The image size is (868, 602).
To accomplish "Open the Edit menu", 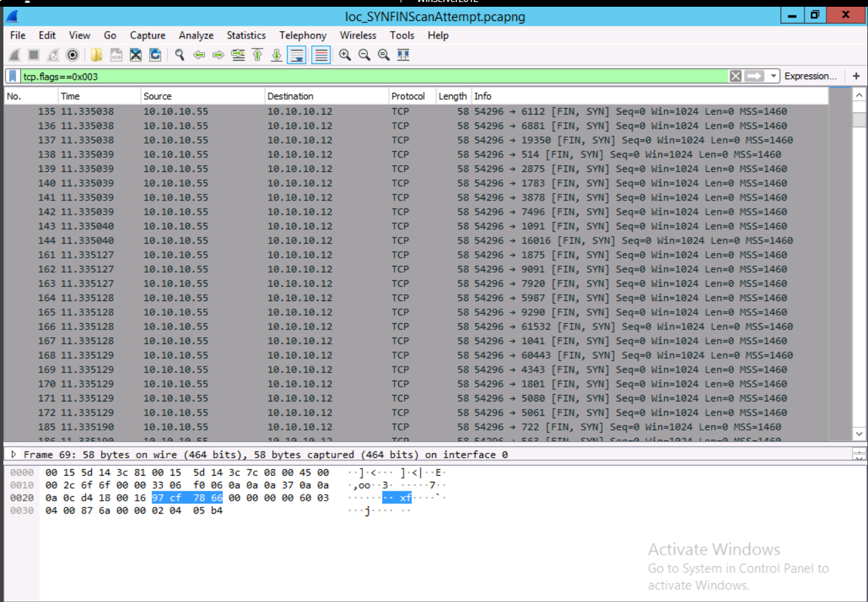I will pyautogui.click(x=47, y=35).
